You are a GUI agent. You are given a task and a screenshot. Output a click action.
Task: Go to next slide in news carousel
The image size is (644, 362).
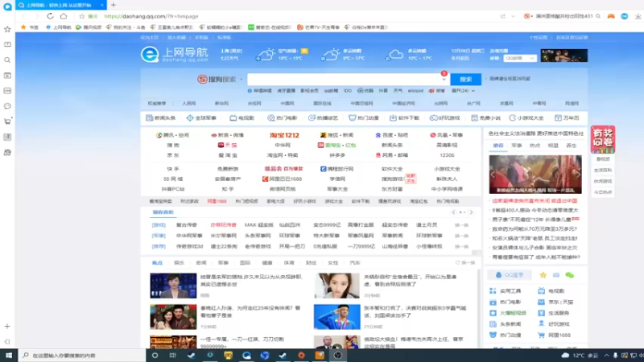coord(577,175)
